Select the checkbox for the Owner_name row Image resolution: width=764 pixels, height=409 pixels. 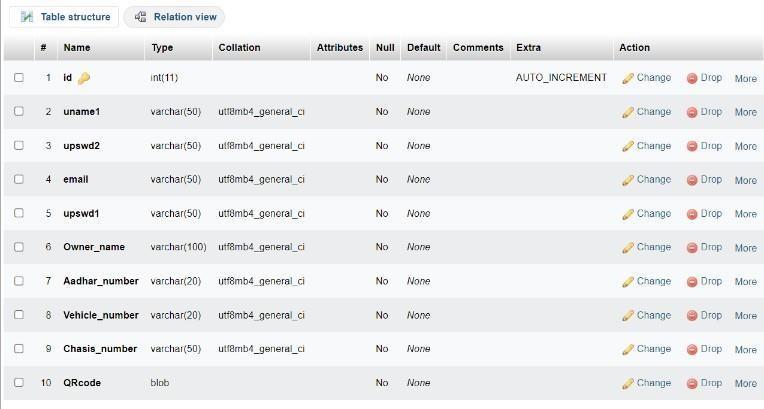click(19, 247)
